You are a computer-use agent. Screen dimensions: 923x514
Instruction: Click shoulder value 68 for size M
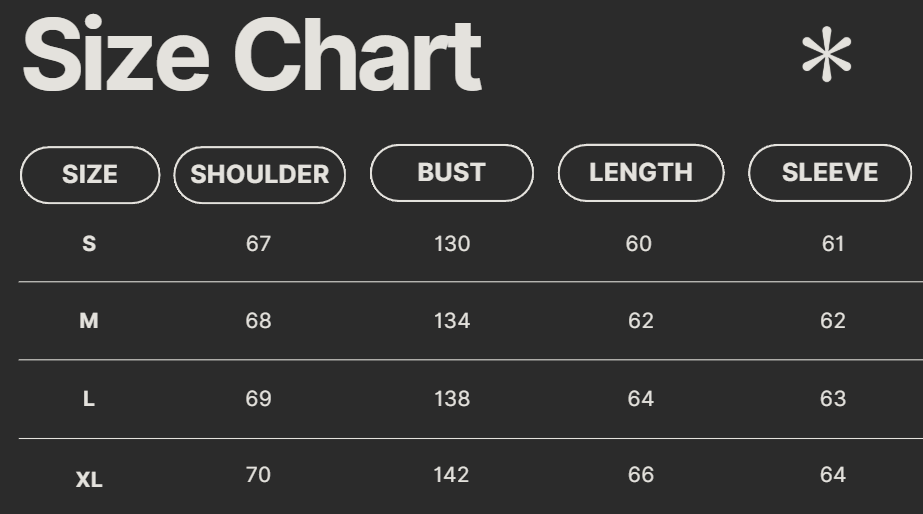point(258,321)
